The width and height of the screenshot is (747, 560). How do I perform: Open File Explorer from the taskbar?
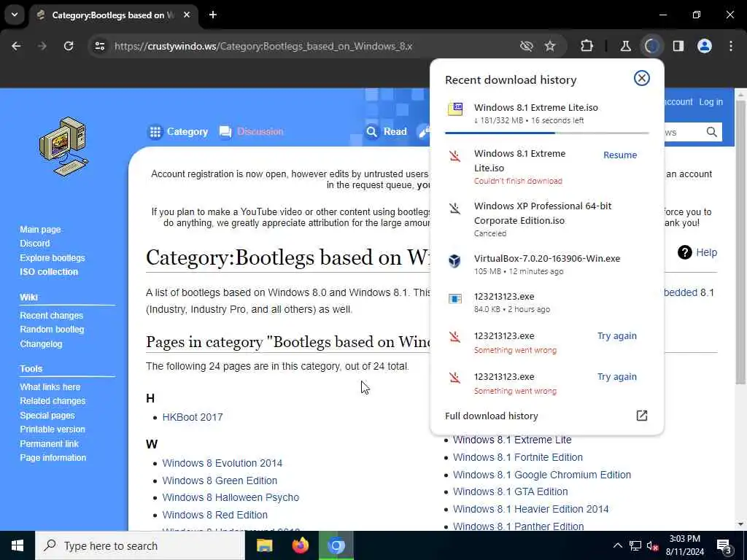tap(264, 545)
